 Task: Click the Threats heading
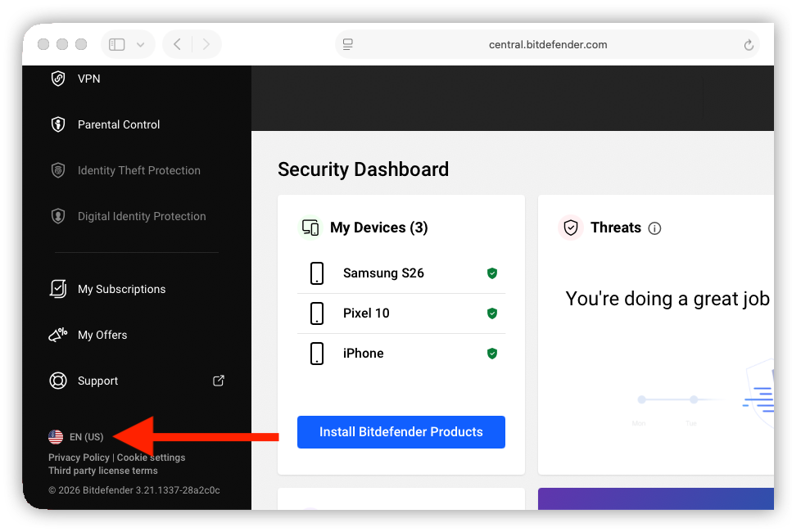coord(616,228)
